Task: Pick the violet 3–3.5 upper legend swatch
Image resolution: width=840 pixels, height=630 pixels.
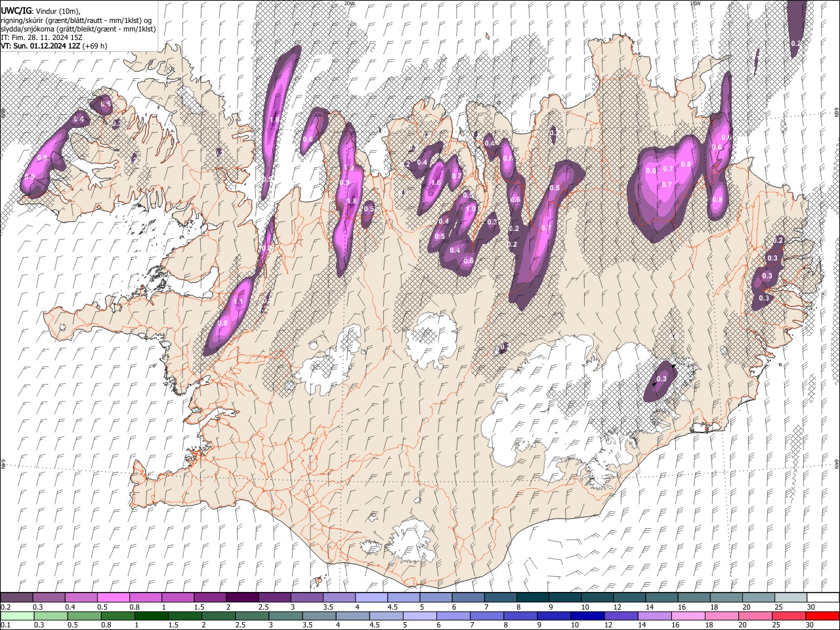Action: pyautogui.click(x=306, y=597)
